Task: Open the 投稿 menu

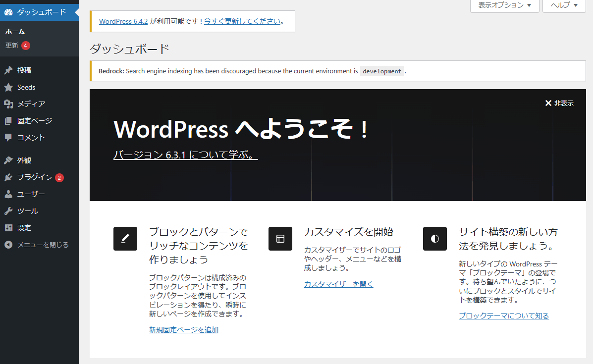Action: pyautogui.click(x=39, y=70)
